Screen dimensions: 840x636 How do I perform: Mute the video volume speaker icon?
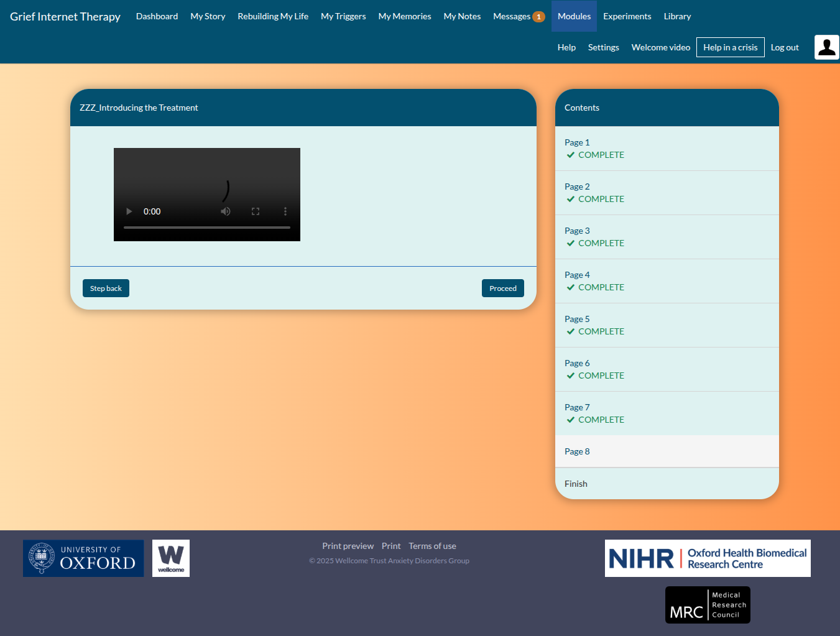coord(226,211)
